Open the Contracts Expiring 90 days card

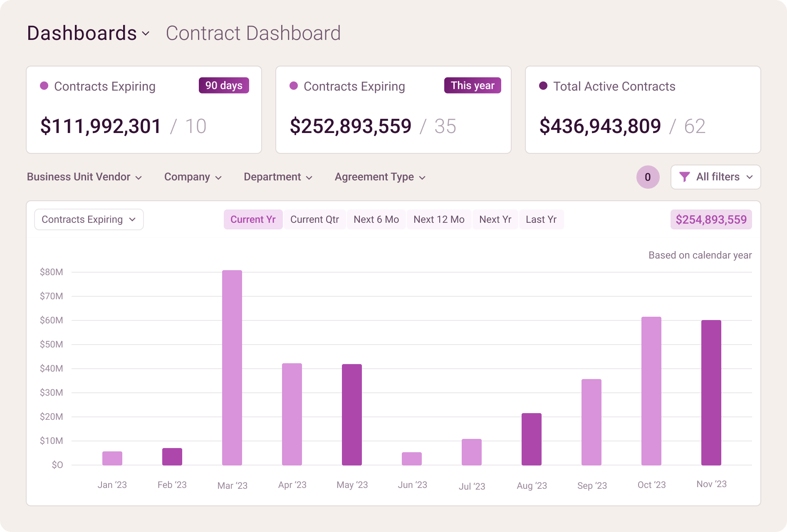144,110
